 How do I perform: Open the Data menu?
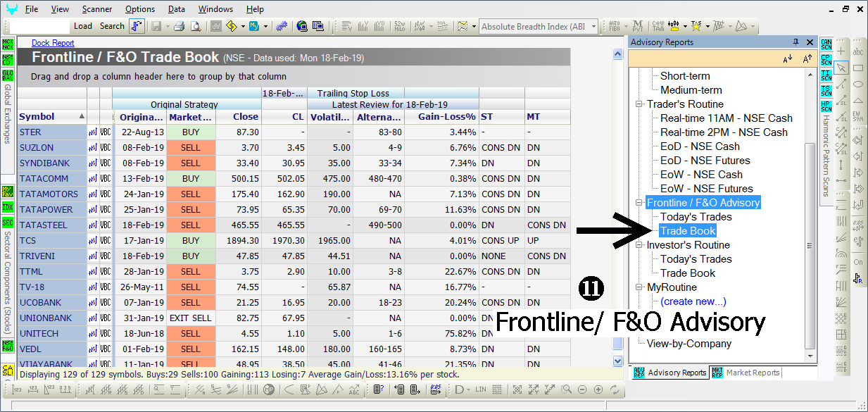[x=177, y=9]
